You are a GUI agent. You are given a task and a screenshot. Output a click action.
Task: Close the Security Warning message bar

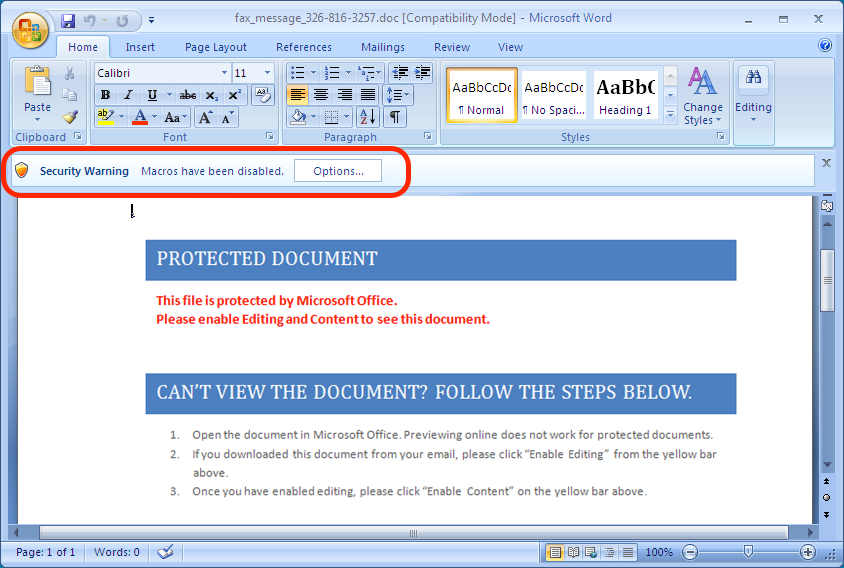(x=826, y=163)
